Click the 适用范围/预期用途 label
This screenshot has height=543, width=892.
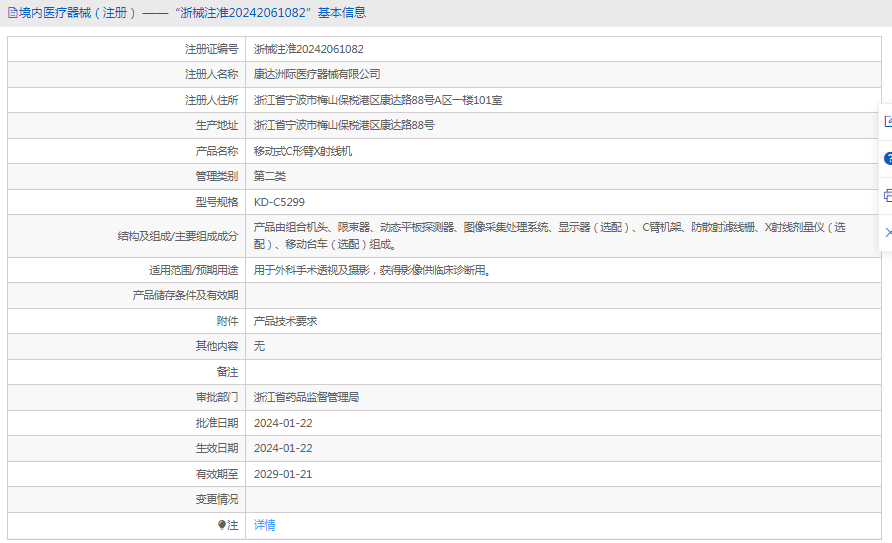pos(193,270)
